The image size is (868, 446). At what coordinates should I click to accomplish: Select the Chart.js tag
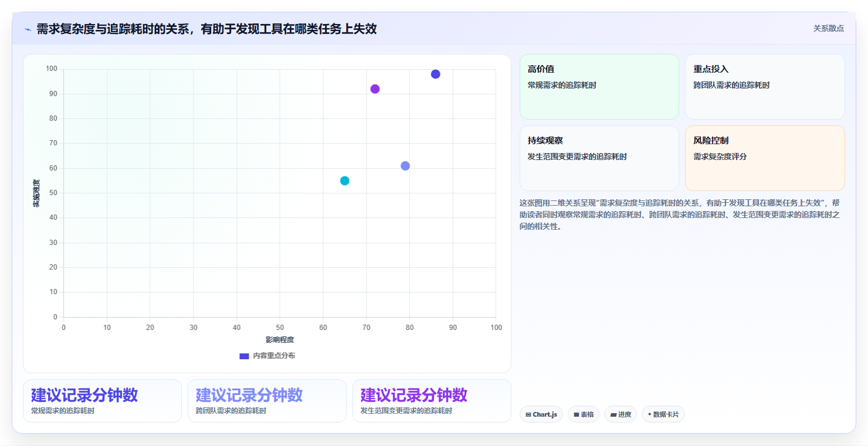coord(541,414)
